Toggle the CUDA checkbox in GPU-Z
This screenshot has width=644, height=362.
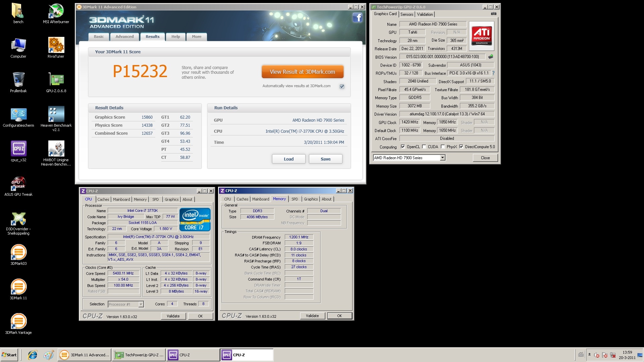coord(424,147)
